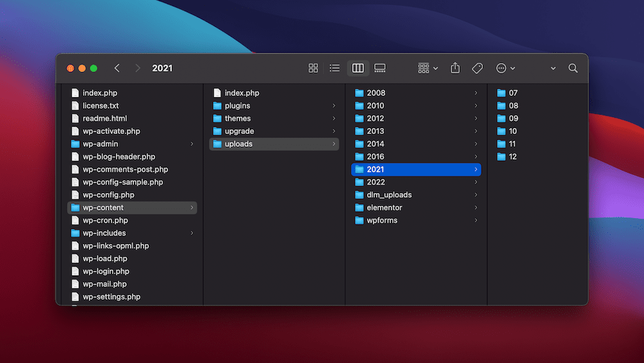This screenshot has width=644, height=363.
Task: Expand plugins folder chevron
Action: click(334, 106)
